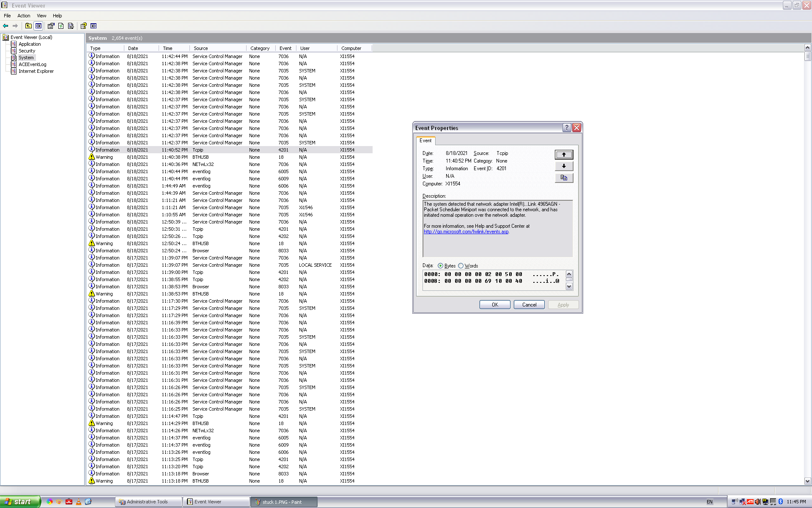Select the Words radio button
The height and width of the screenshot is (508, 812).
pos(461,266)
